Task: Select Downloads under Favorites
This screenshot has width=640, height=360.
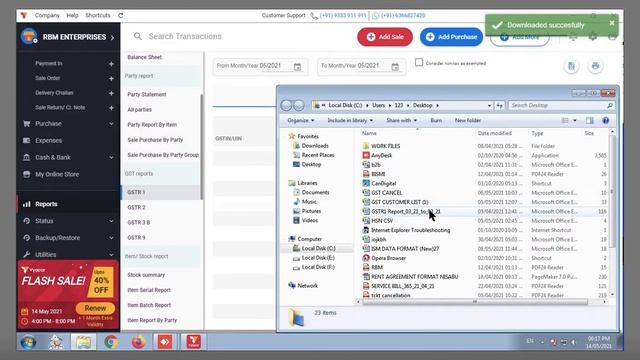Action: point(315,146)
